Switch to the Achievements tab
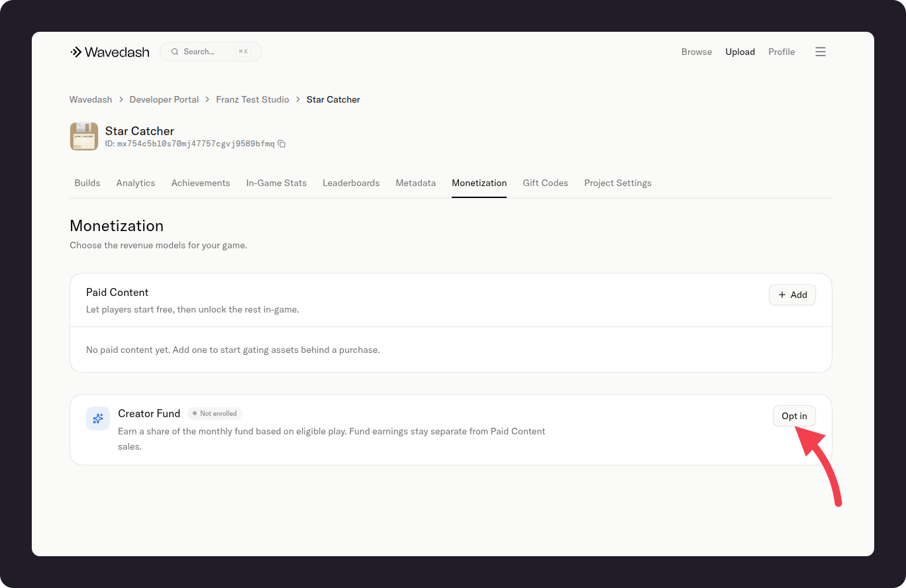 point(201,183)
